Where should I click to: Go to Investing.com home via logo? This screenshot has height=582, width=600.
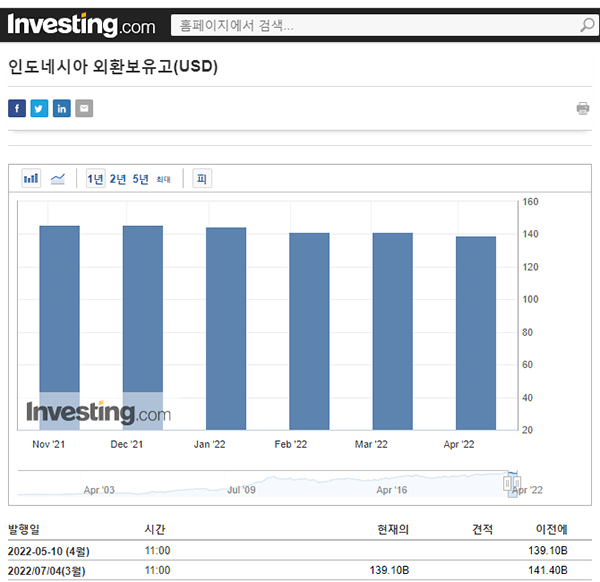[82, 24]
